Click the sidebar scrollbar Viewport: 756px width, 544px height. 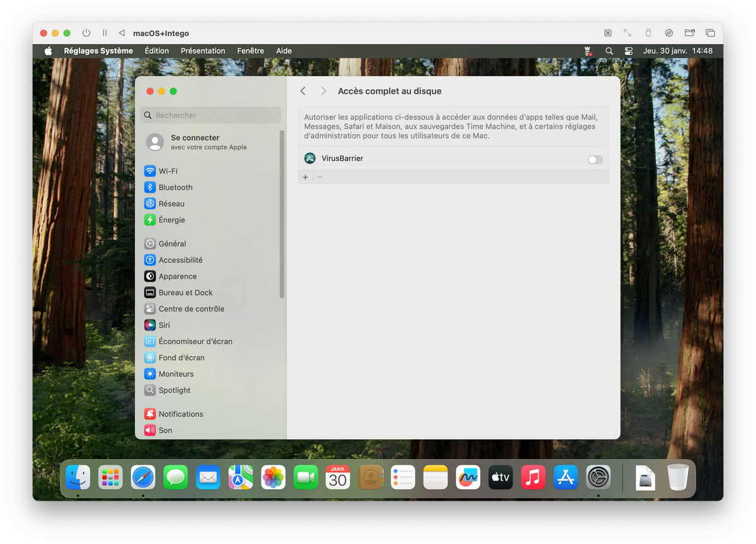click(282, 214)
